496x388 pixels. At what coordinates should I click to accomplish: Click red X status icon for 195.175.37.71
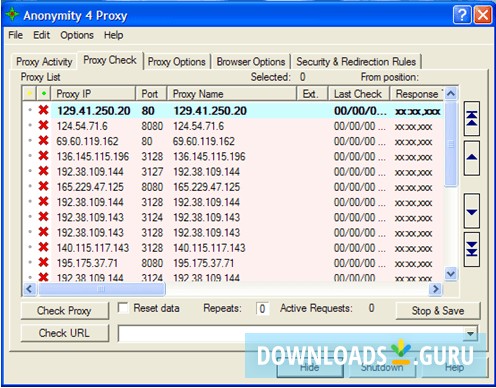43,262
